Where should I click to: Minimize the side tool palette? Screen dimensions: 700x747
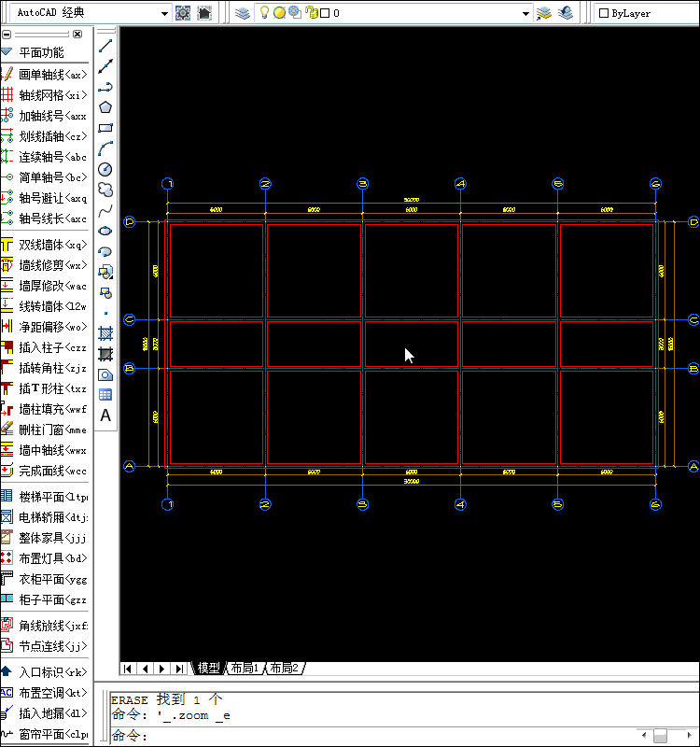click(x=7, y=35)
